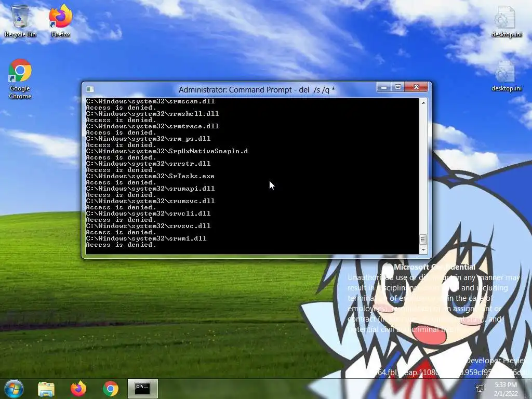Open File Explorer from the taskbar

[46, 389]
